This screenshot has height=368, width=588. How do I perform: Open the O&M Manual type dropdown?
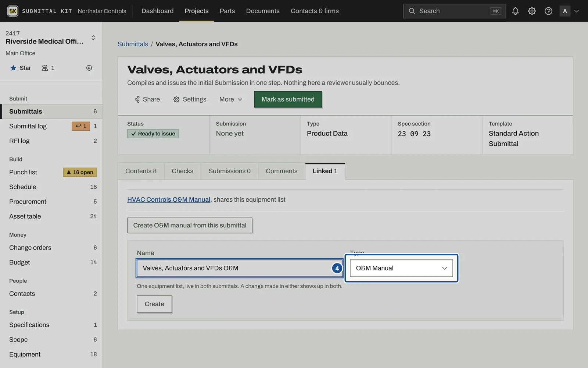[x=401, y=268]
